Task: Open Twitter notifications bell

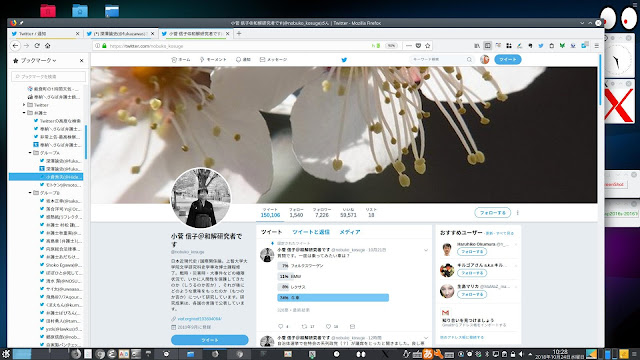Action: 243,60
